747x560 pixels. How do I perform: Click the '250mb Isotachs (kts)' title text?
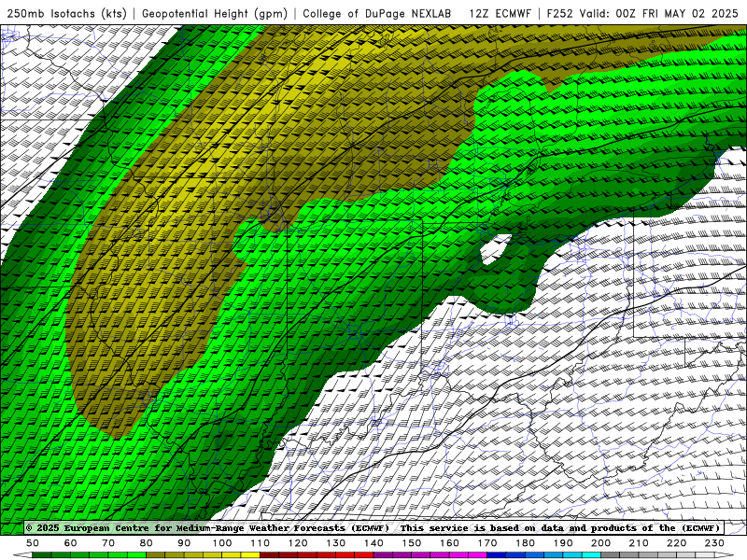(x=67, y=13)
